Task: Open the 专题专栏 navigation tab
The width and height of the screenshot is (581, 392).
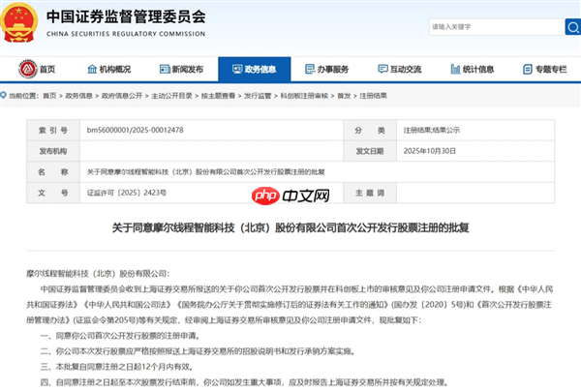Action: [544, 70]
